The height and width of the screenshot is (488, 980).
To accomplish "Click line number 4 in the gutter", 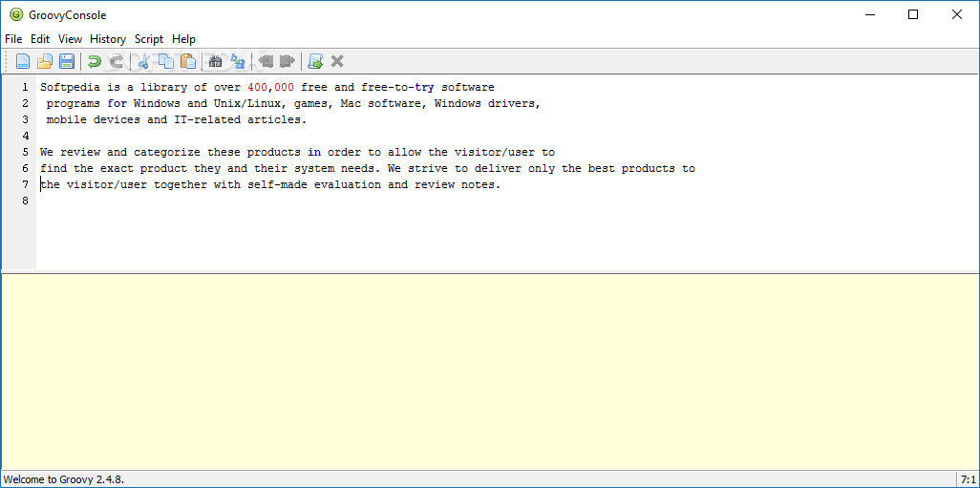I will click(25, 137).
